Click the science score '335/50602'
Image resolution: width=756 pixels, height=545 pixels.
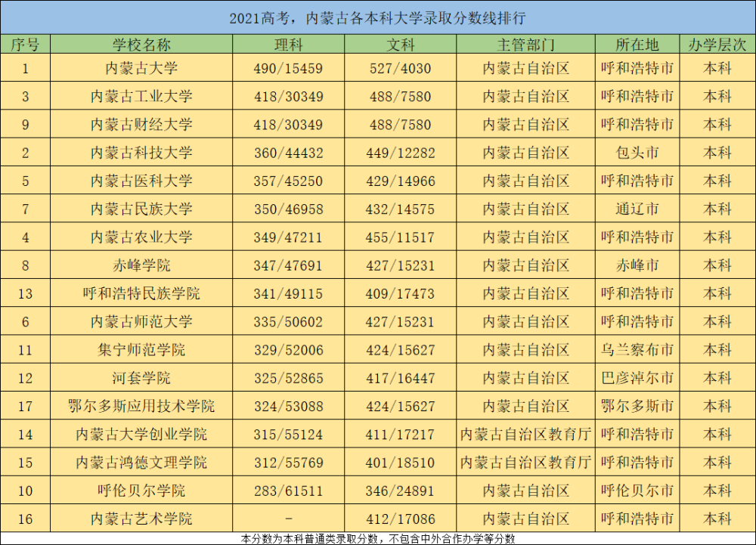288,322
